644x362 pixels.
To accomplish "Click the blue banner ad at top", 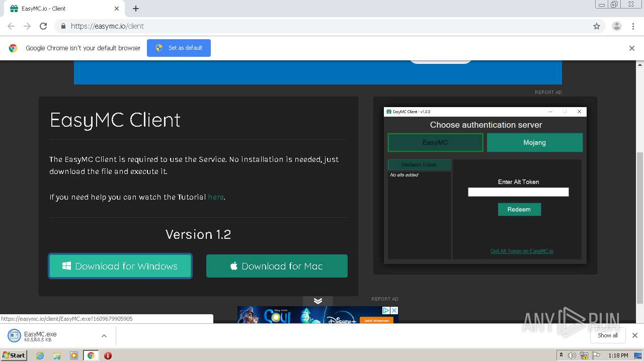I will pos(318,72).
